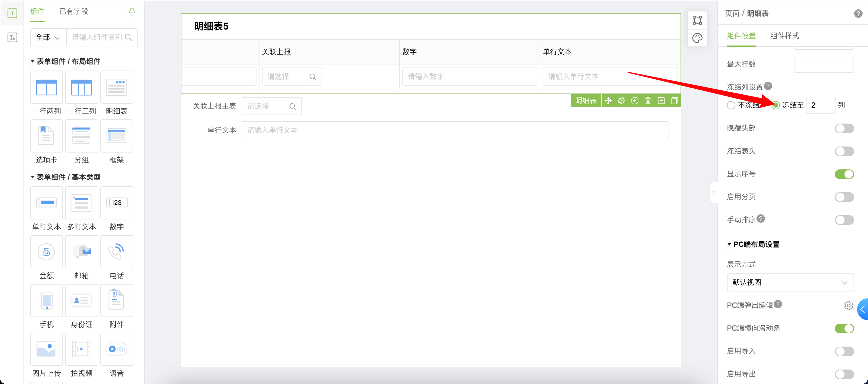868x384 pixels.
Task: Select the 语音 component
Action: click(117, 349)
